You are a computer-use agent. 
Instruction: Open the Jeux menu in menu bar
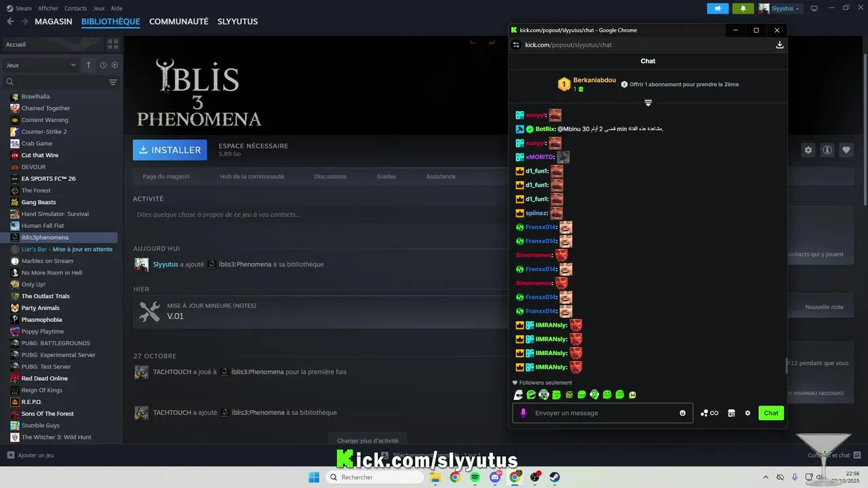(x=99, y=8)
